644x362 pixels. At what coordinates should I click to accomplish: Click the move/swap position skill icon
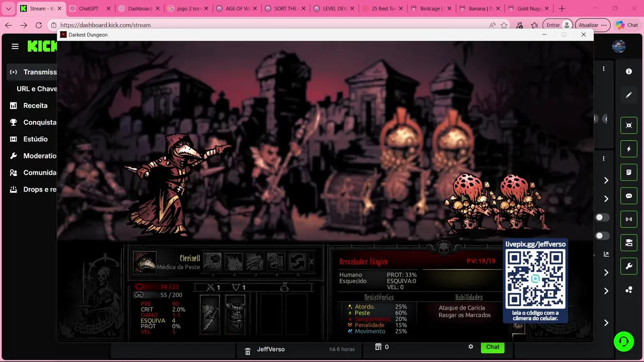297,261
